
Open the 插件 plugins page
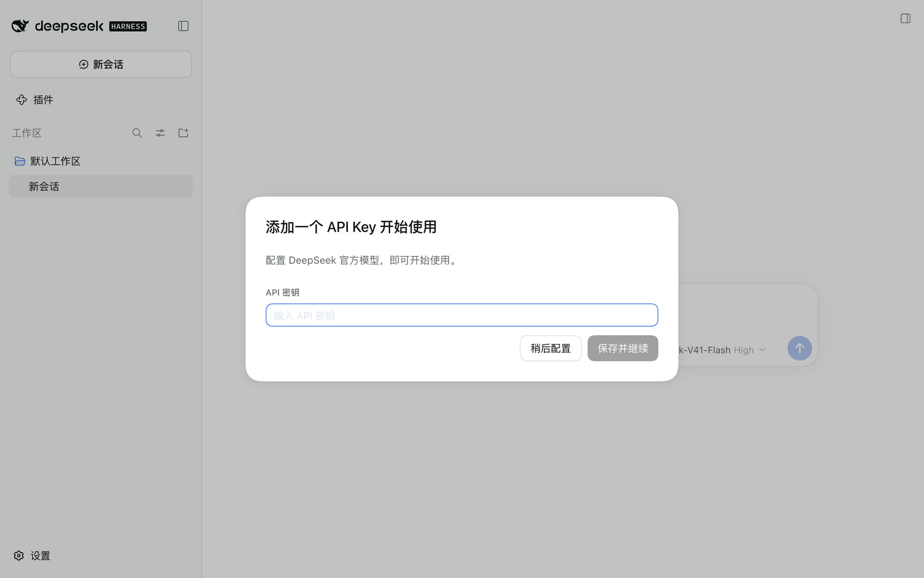point(35,100)
